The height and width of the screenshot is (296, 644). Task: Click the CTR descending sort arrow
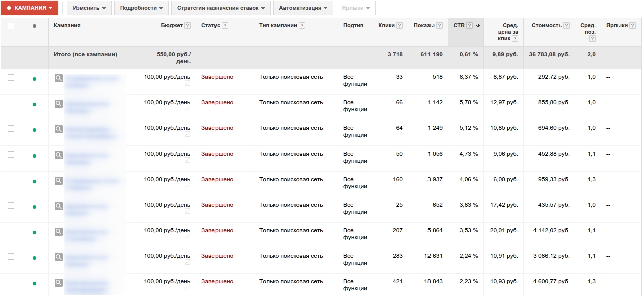[x=478, y=26]
